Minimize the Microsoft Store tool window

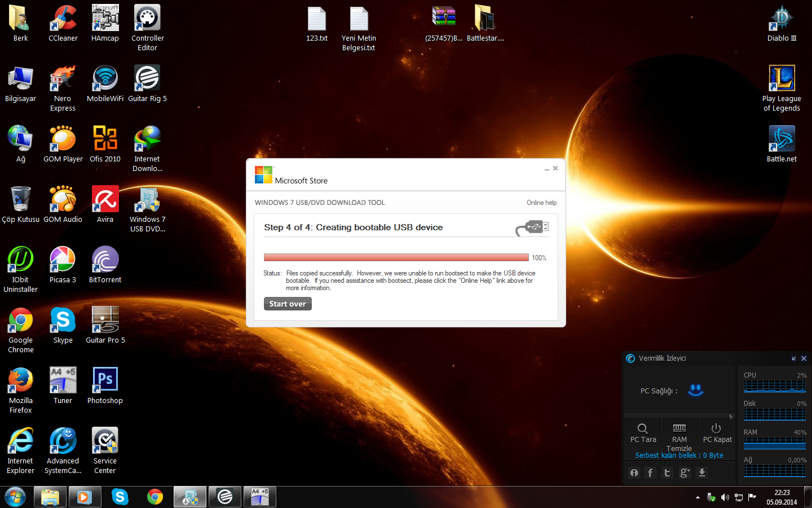(x=546, y=169)
